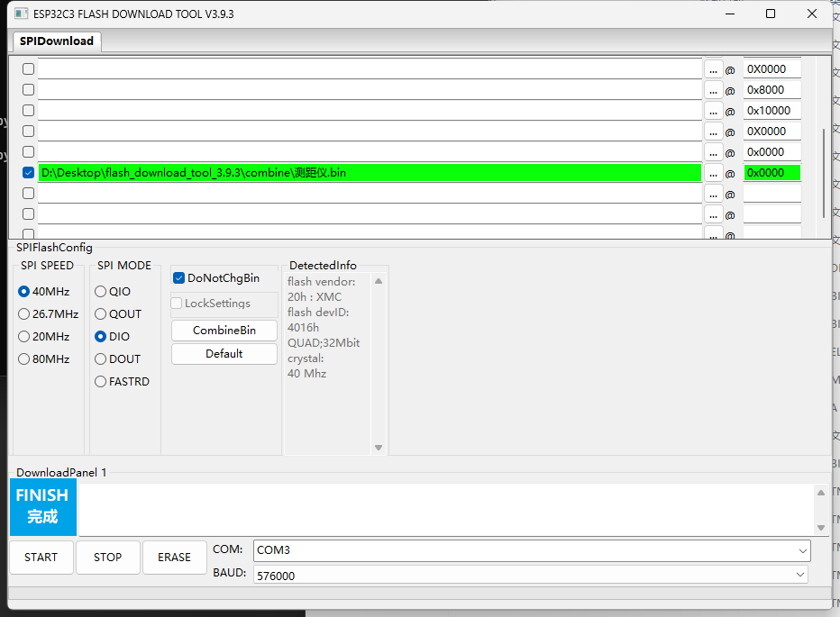Browse file for the 0x8000 row
The height and width of the screenshot is (617, 840).
713,90
